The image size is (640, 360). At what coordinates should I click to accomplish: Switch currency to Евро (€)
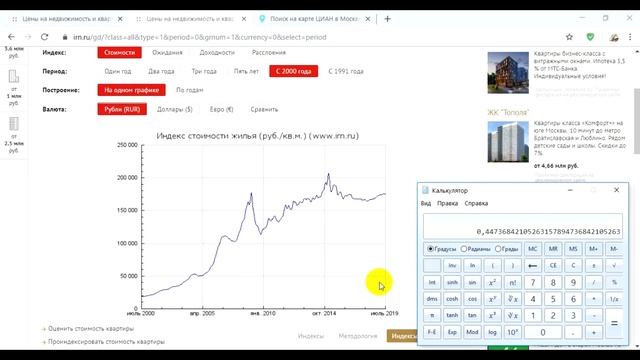(222, 109)
